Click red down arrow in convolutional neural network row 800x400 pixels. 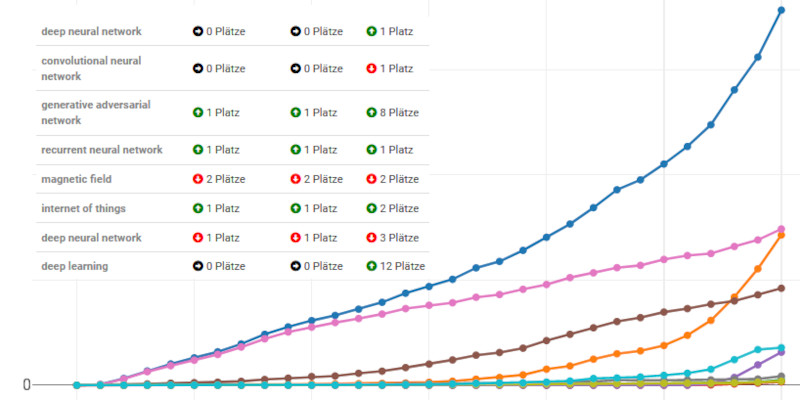tap(371, 68)
